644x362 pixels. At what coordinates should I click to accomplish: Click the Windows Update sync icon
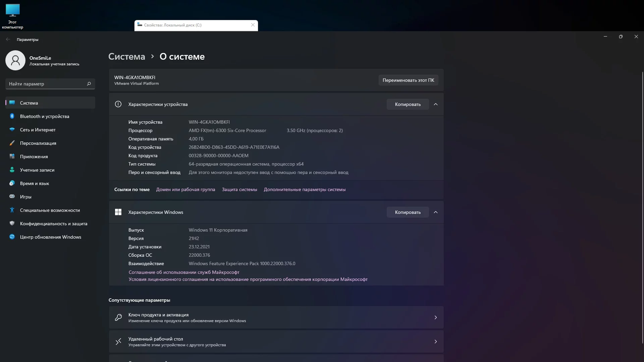click(x=12, y=237)
